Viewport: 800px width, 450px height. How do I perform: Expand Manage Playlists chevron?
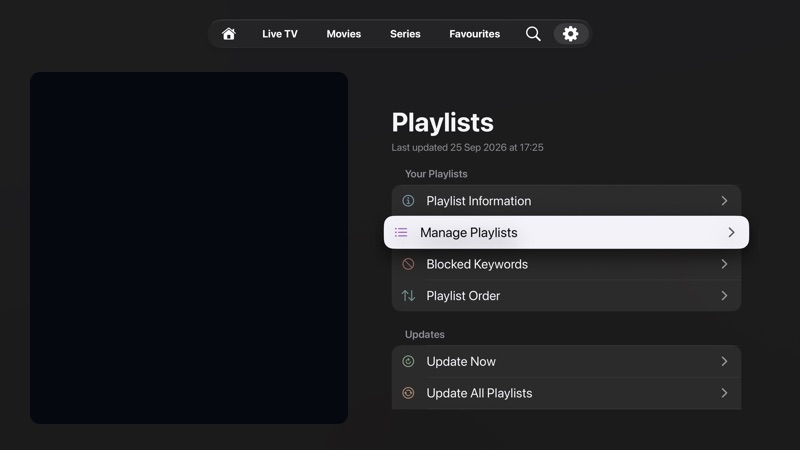(x=731, y=233)
